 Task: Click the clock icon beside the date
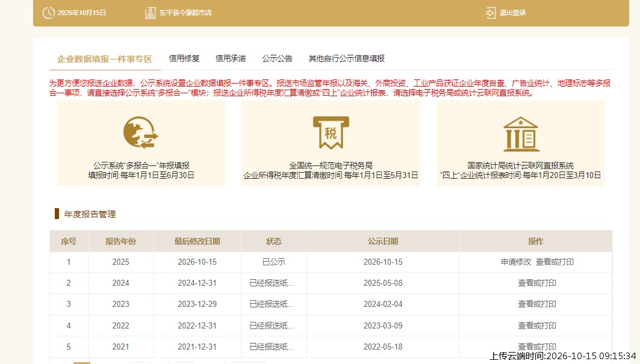tap(49, 13)
